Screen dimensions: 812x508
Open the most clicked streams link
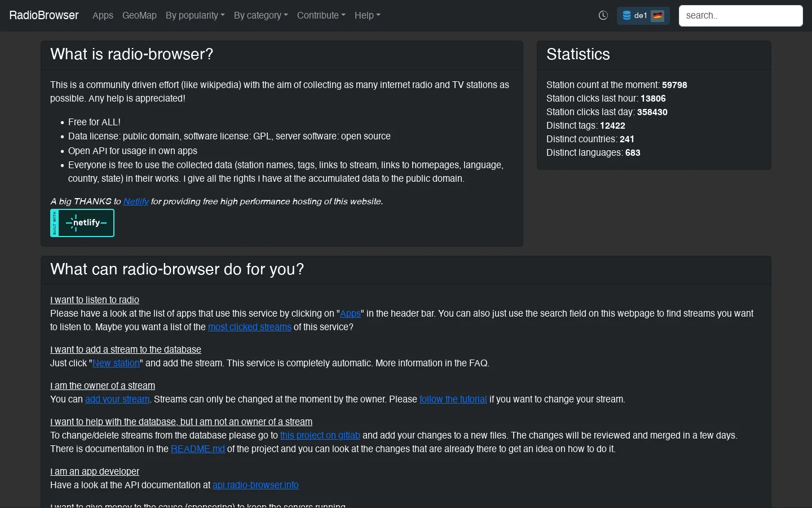[x=250, y=327]
